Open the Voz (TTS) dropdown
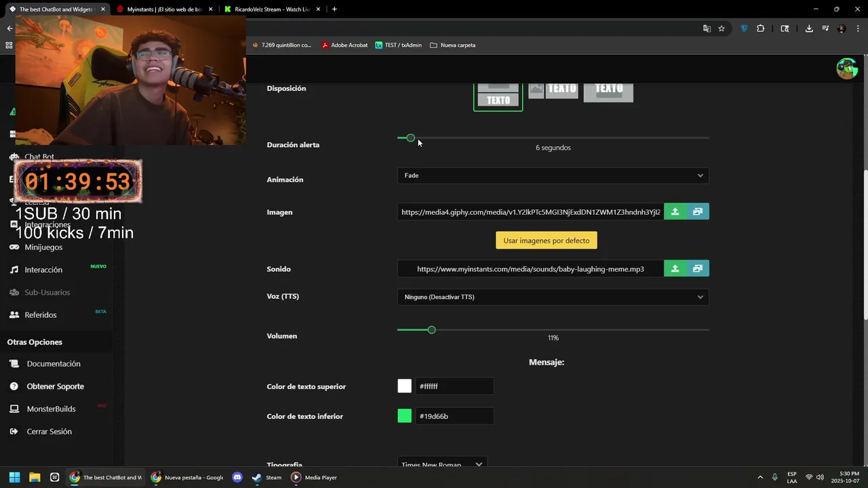 pos(553,297)
